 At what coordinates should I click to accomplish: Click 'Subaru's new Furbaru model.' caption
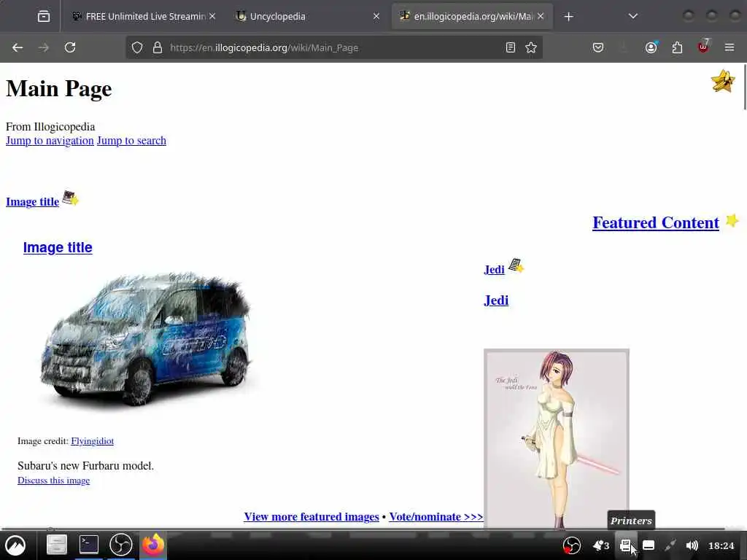(86, 466)
